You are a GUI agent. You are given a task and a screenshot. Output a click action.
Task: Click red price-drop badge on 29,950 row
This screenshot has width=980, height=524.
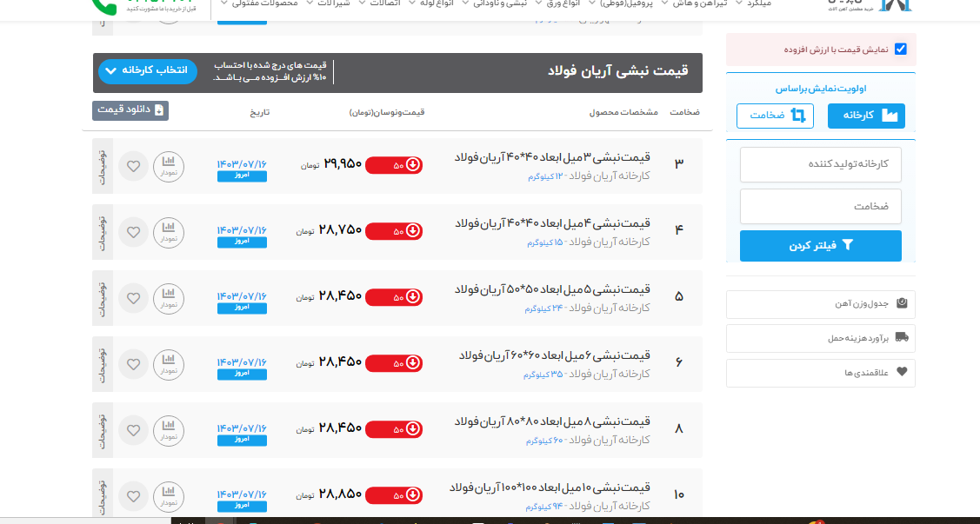(394, 165)
